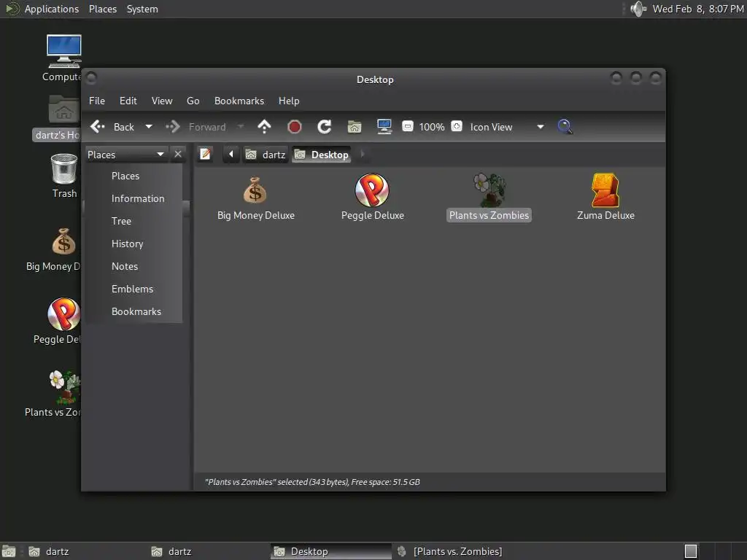
Task: Stop loading with the red stop icon
Action: pos(295,127)
